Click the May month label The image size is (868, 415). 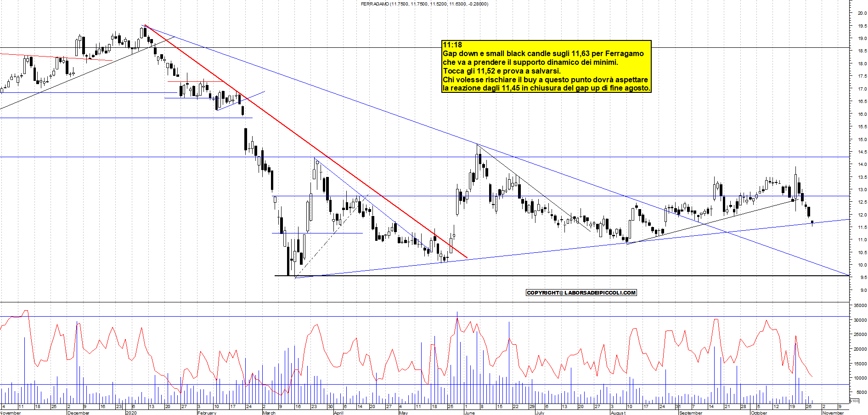403,413
